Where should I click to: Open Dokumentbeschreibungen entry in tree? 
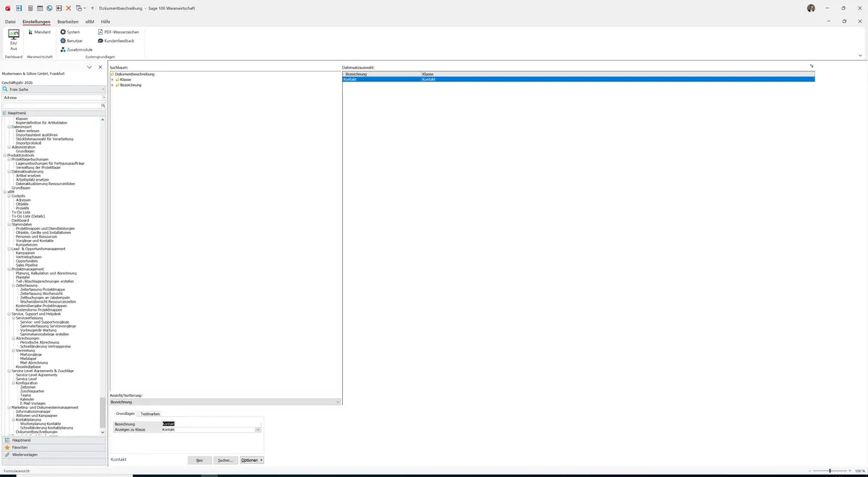(x=37, y=431)
